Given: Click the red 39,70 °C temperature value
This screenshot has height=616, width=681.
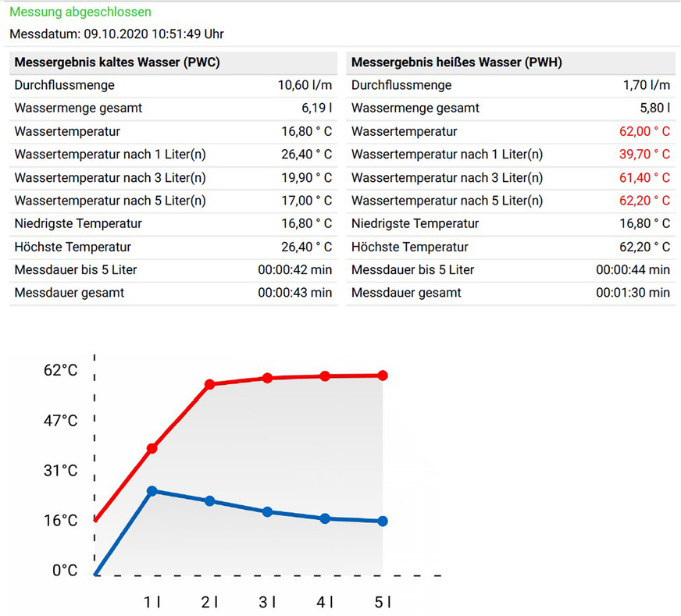Looking at the screenshot, I should (647, 155).
